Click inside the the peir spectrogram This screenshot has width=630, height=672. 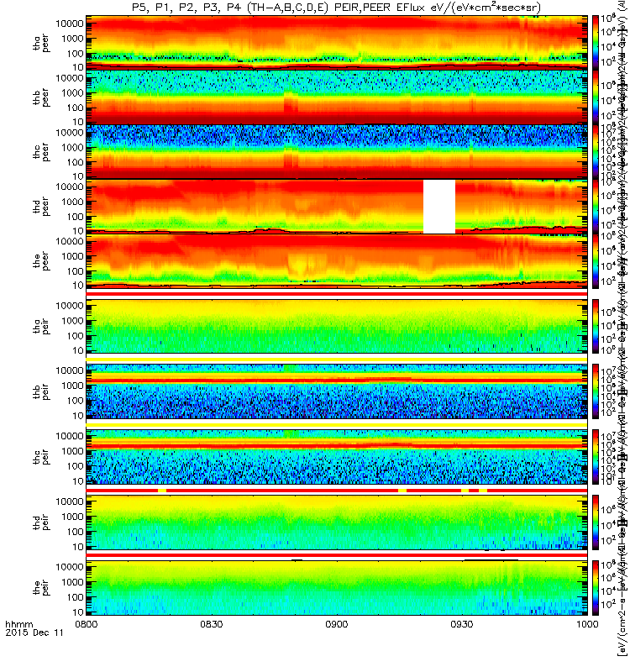click(337, 588)
